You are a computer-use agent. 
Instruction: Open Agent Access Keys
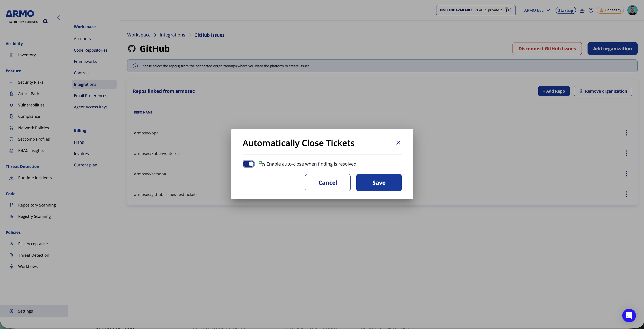point(91,107)
